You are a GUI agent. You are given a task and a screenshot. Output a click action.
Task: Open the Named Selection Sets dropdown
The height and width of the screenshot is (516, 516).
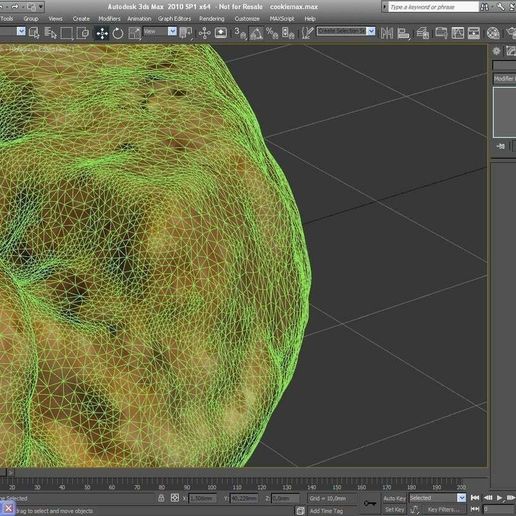pyautogui.click(x=371, y=31)
